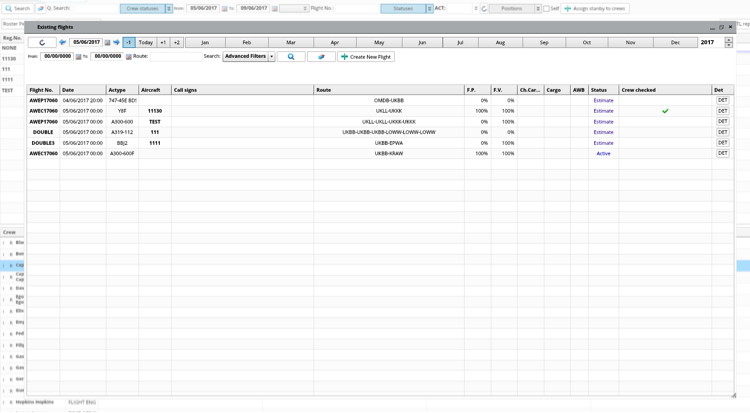Screen dimensions: 750x413
Task: Open the Advanced Filters dropdown
Action: (271, 57)
